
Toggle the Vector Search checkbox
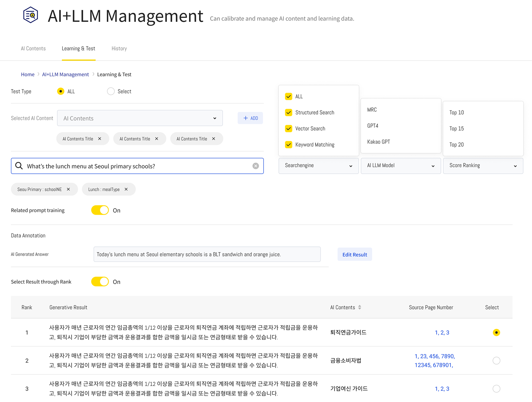click(289, 128)
